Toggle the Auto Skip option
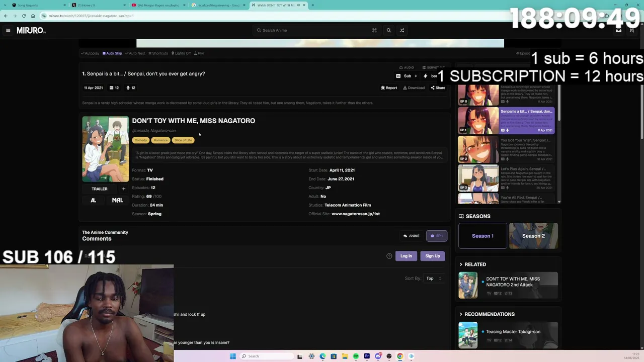Image resolution: width=644 pixels, height=362 pixels. click(x=112, y=53)
